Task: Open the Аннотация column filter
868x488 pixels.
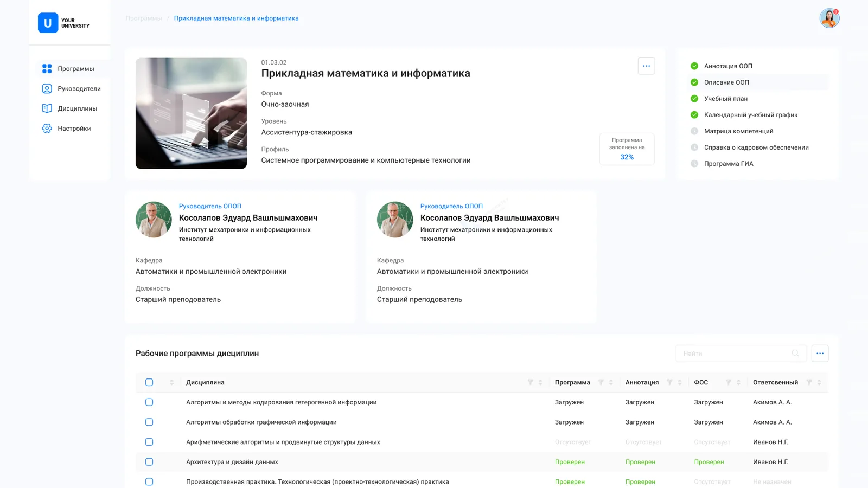Action: [669, 382]
